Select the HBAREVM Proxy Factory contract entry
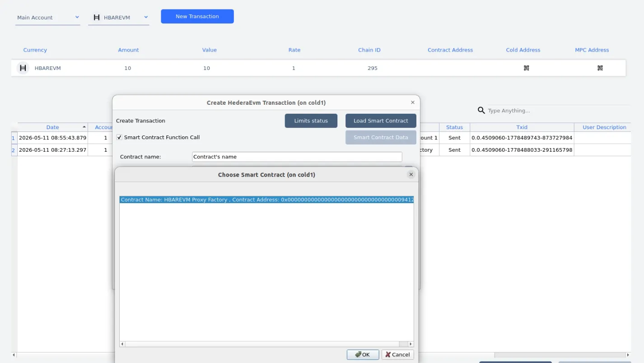Image resolution: width=644 pixels, height=363 pixels. pyautogui.click(x=266, y=200)
